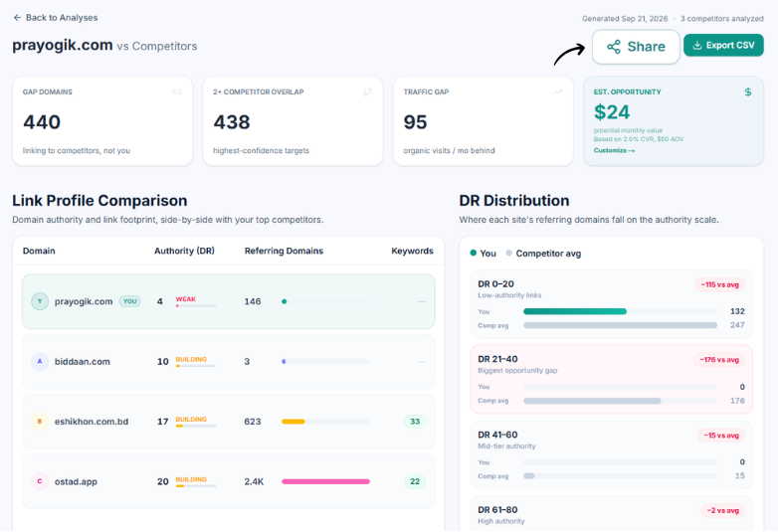Select the ostad.app domain name
Screen dimensions: 778x532
coord(76,481)
